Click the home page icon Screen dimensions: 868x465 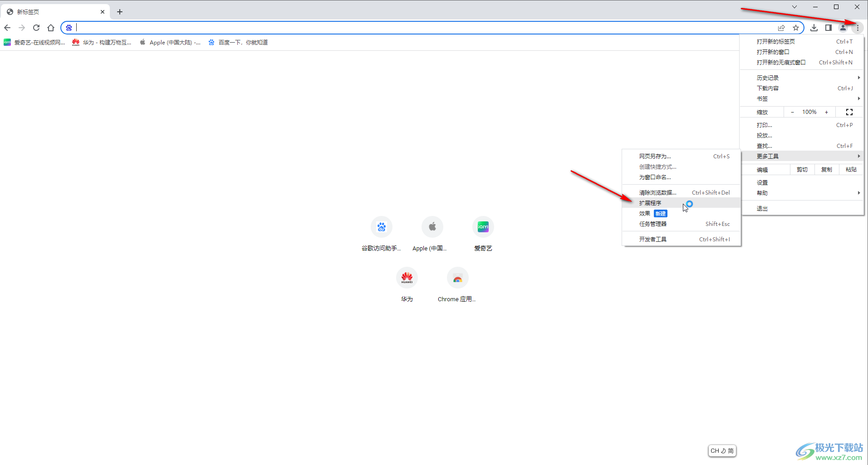pos(51,28)
